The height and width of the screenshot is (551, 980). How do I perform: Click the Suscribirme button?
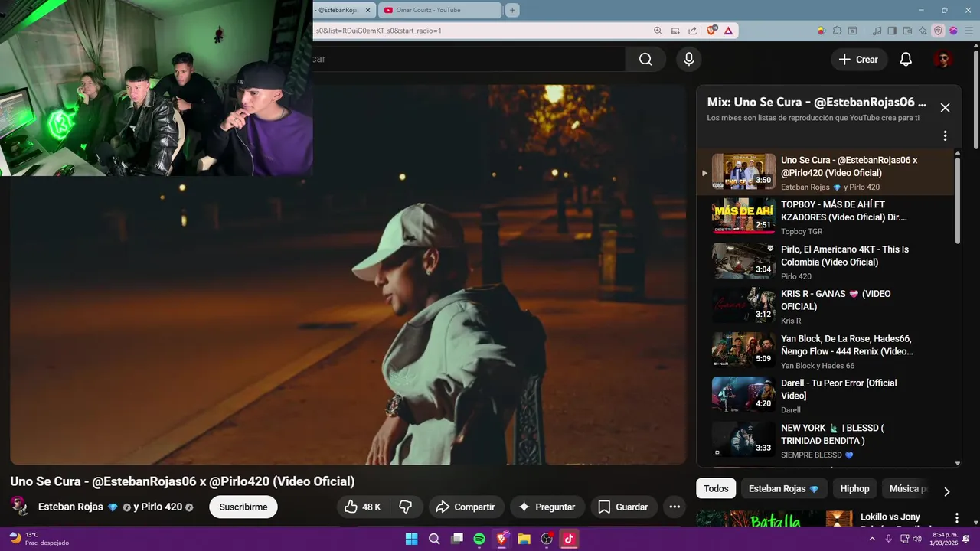point(243,507)
